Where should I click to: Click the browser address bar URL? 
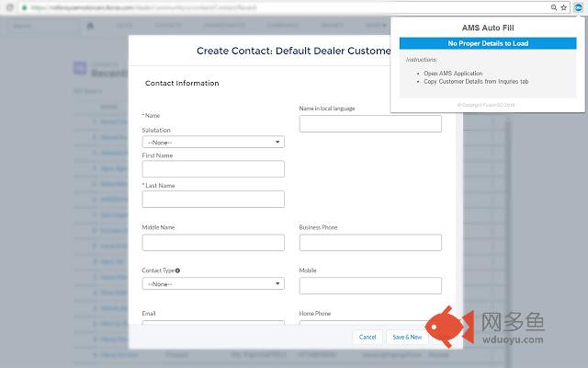pyautogui.click(x=144, y=7)
